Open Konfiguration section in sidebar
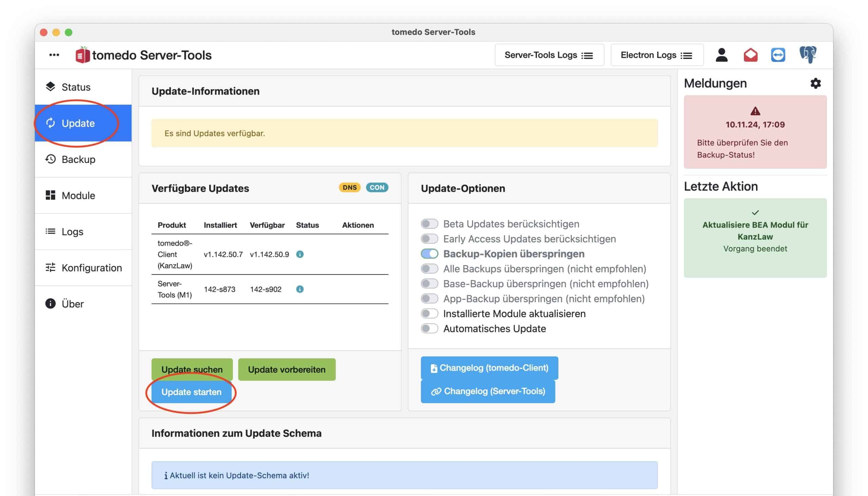868x496 pixels. 91,268
